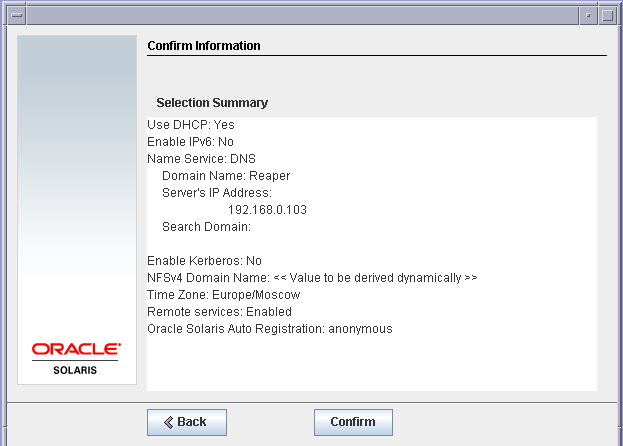Open the window menu icon in title bar

[17, 15]
